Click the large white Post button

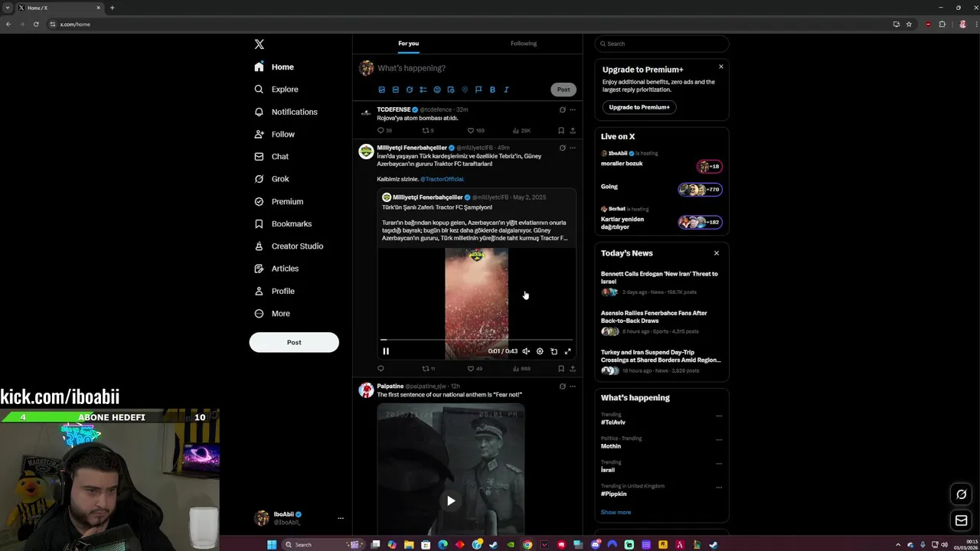point(294,342)
